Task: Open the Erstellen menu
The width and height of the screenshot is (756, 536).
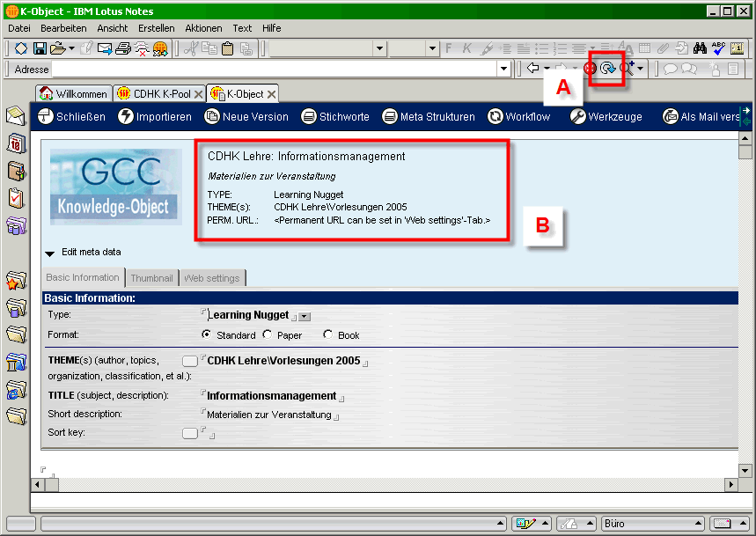Action: pyautogui.click(x=156, y=28)
